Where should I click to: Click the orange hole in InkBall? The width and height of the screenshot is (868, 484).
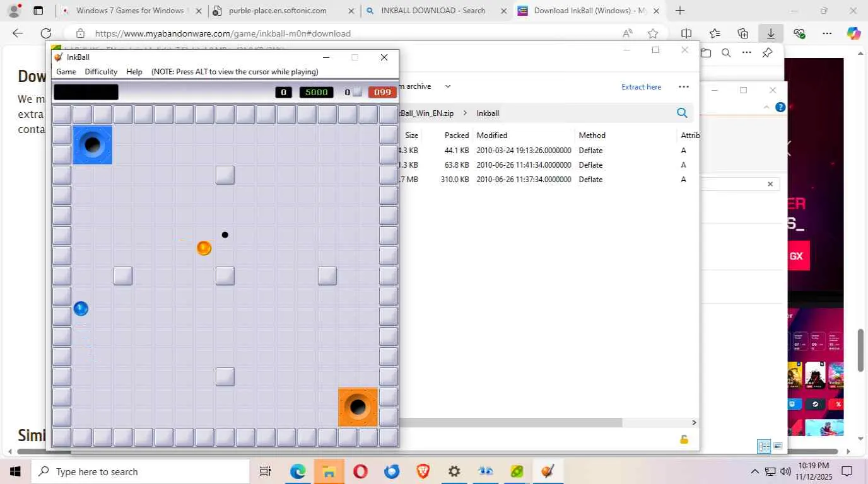point(358,407)
